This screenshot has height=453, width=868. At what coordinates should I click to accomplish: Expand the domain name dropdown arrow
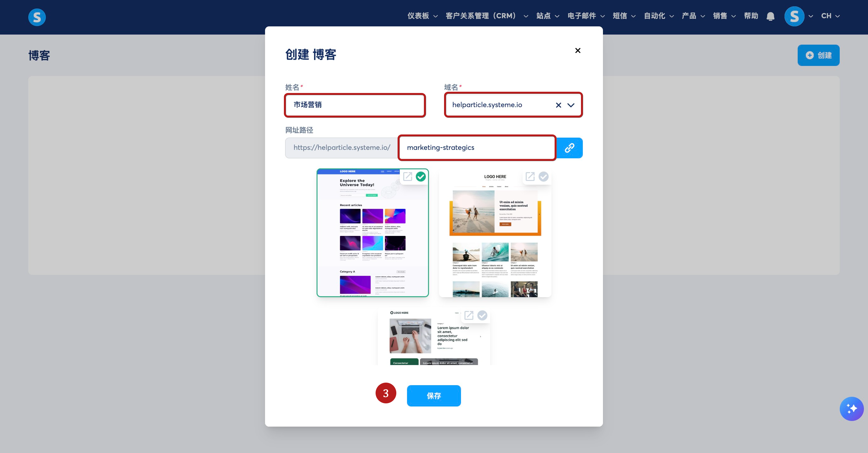[x=571, y=105]
